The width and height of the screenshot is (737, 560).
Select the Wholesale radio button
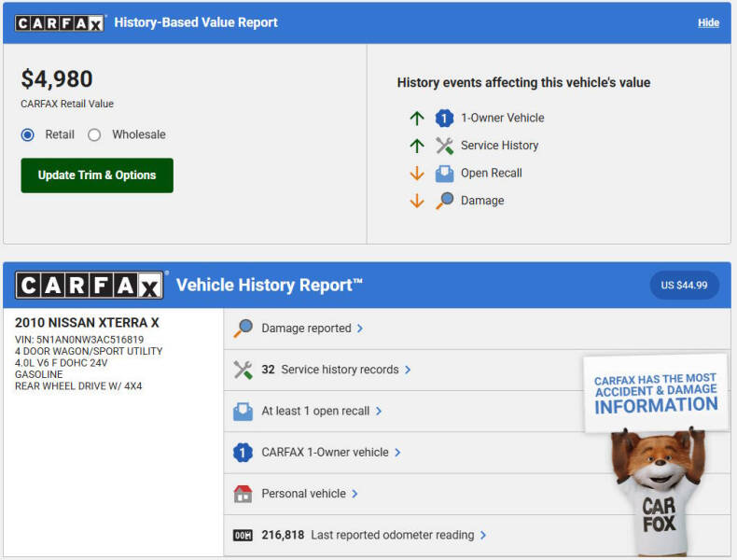(x=94, y=135)
